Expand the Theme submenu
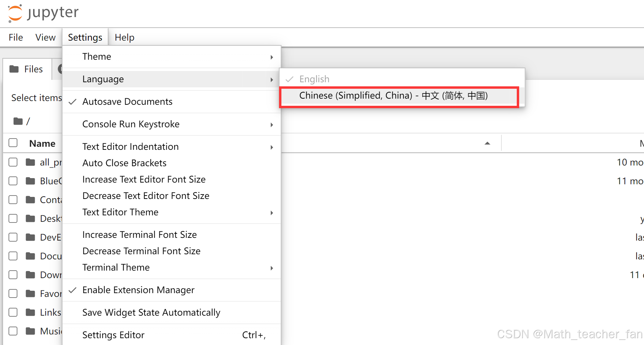The height and width of the screenshot is (345, 644). tap(172, 57)
